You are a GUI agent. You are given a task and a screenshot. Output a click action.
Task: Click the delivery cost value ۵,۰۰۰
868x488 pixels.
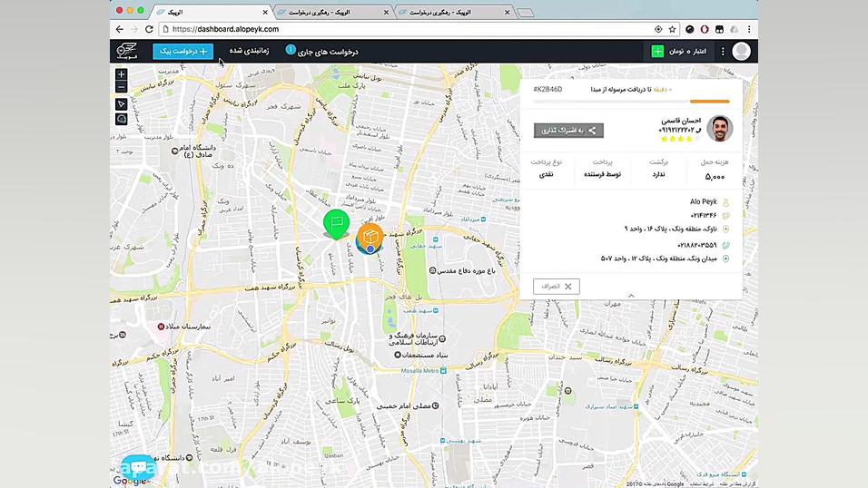pyautogui.click(x=715, y=177)
